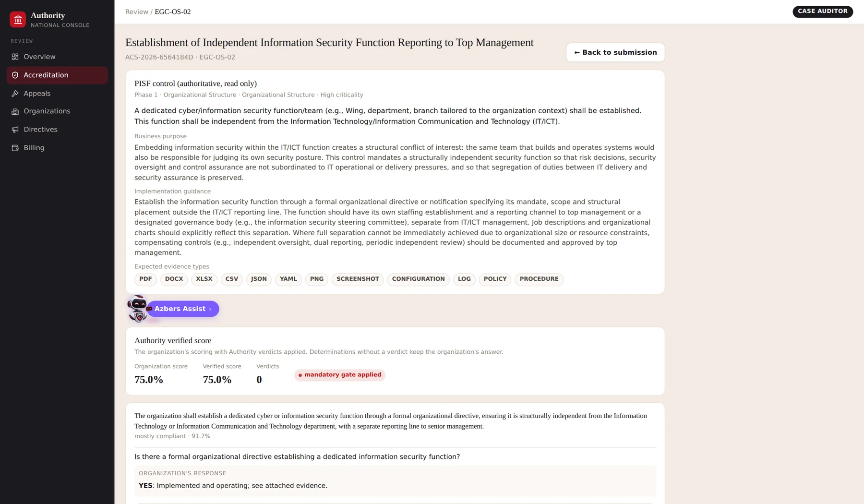Screen dimensions: 864x504
Task: Click the Appeals gavel icon
Action: (x=15, y=94)
